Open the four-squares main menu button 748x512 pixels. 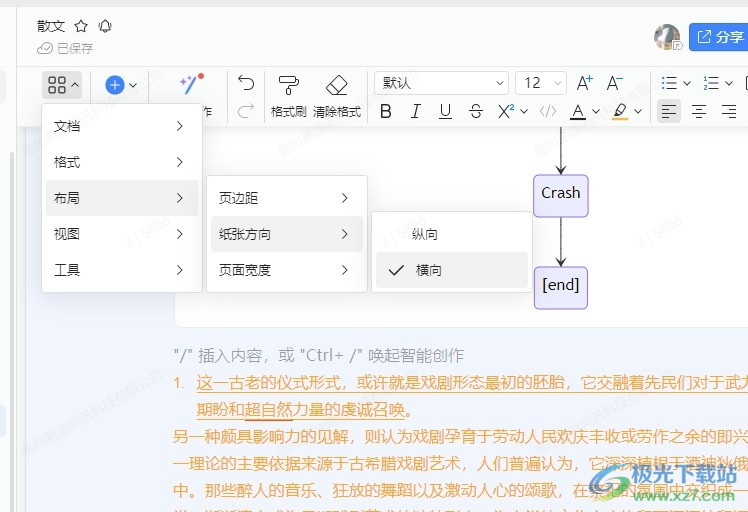(62, 85)
